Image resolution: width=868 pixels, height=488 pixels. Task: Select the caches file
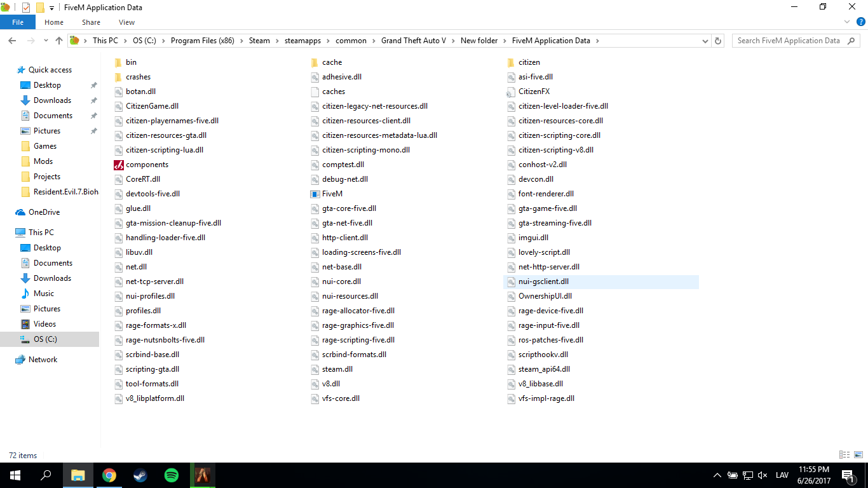(328, 91)
